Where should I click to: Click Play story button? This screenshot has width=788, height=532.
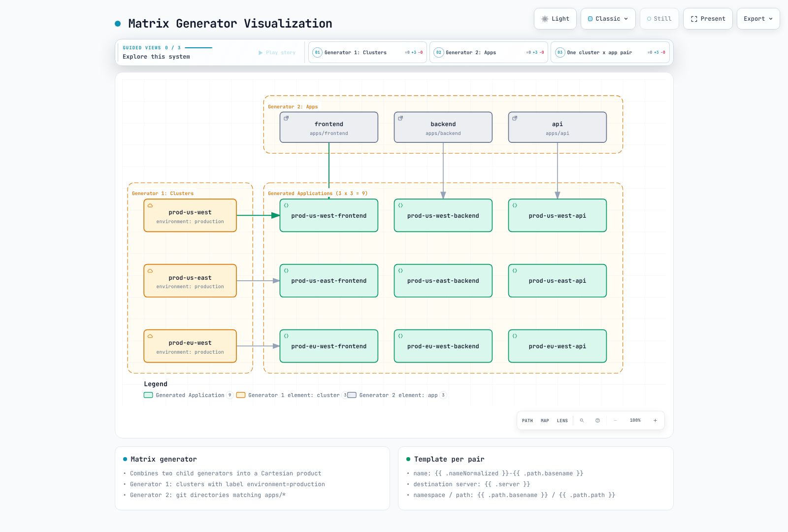[277, 52]
